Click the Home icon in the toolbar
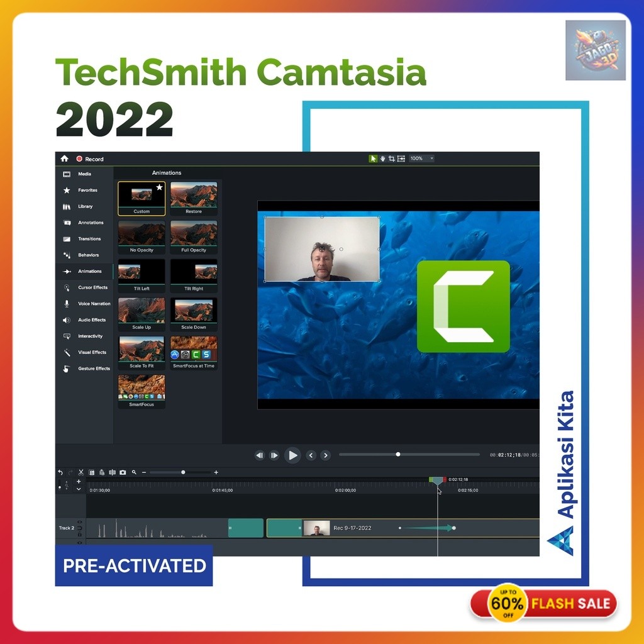This screenshot has width=644, height=644. point(64,158)
